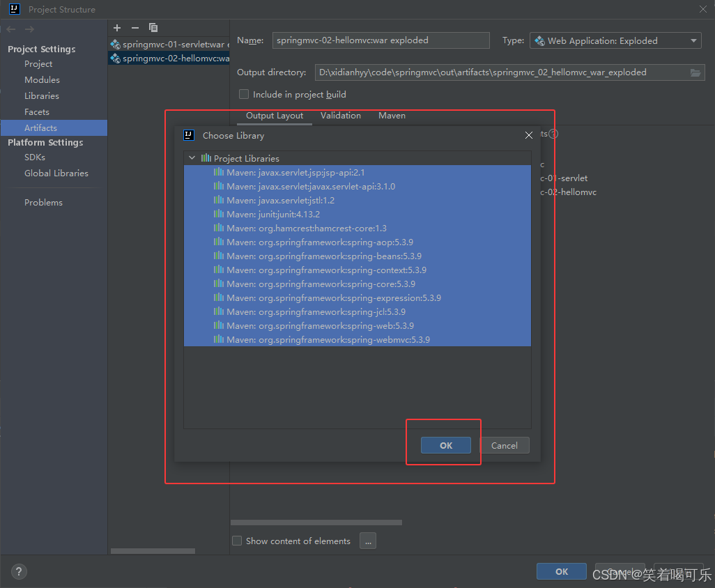The height and width of the screenshot is (588, 715).
Task: Open Problems section
Action: pyautogui.click(x=43, y=202)
